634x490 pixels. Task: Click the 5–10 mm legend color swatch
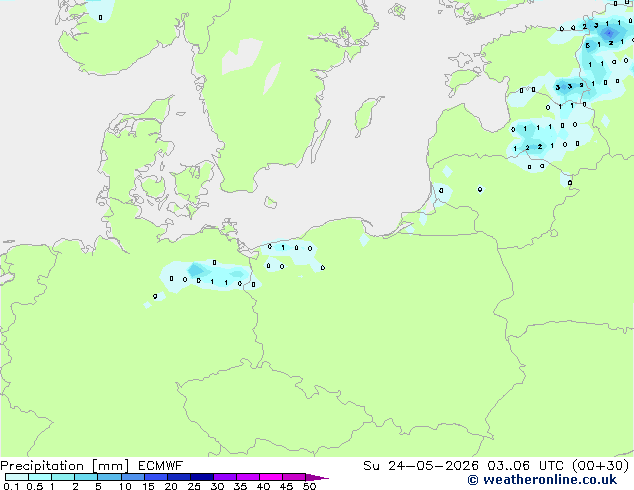[x=110, y=477]
